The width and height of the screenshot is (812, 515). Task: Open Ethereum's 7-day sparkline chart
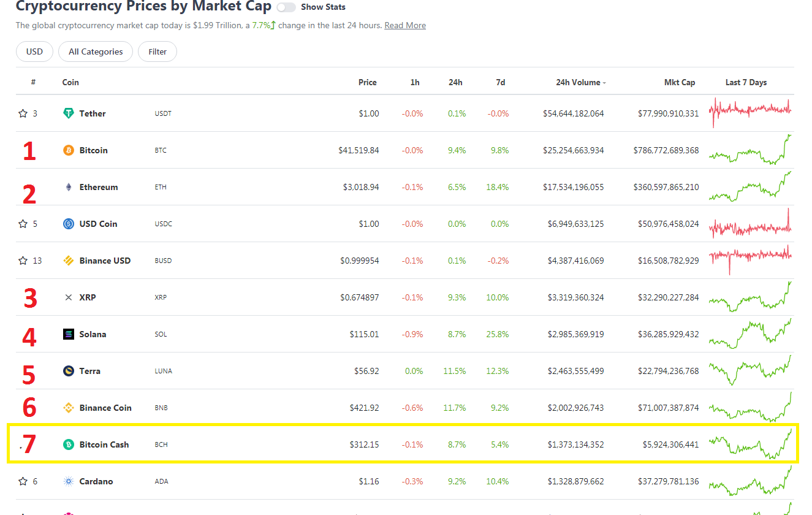(750, 186)
